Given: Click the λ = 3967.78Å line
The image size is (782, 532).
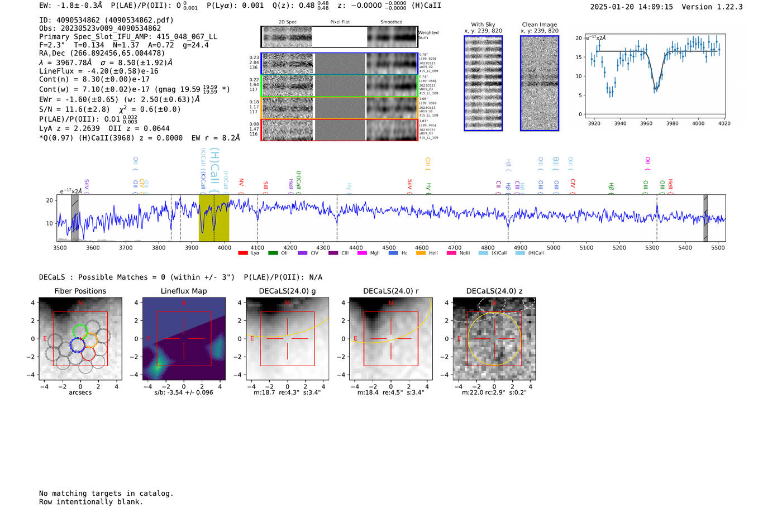Looking at the screenshot, I should tap(106, 63).
